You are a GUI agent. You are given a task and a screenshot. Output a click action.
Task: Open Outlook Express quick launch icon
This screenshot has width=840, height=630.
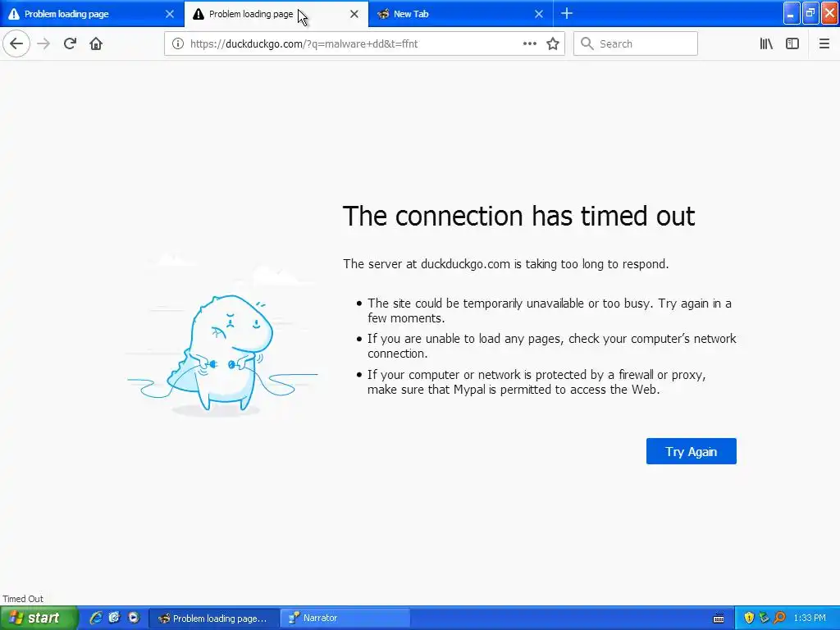[114, 618]
